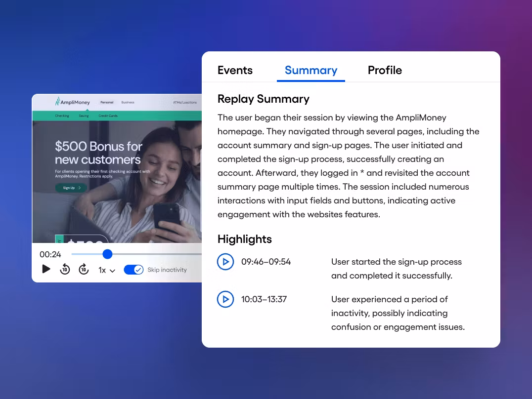Screen dimensions: 532x399
Task: Rewind replay 10 seconds
Action: [65, 269]
